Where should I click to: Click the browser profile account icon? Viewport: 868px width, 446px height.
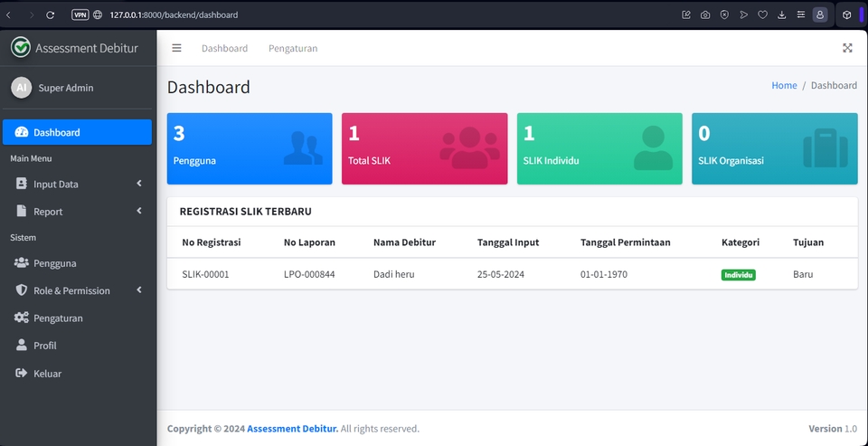pyautogui.click(x=820, y=15)
